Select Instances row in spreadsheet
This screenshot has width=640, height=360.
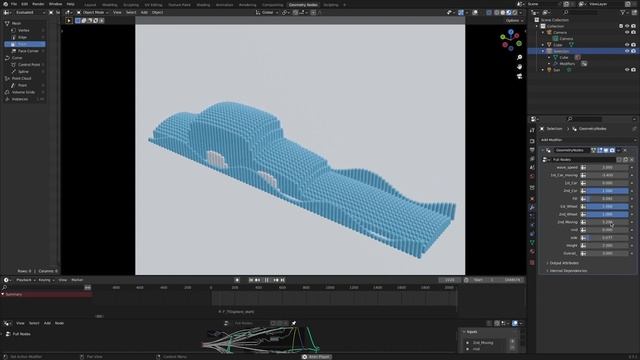tap(25, 99)
